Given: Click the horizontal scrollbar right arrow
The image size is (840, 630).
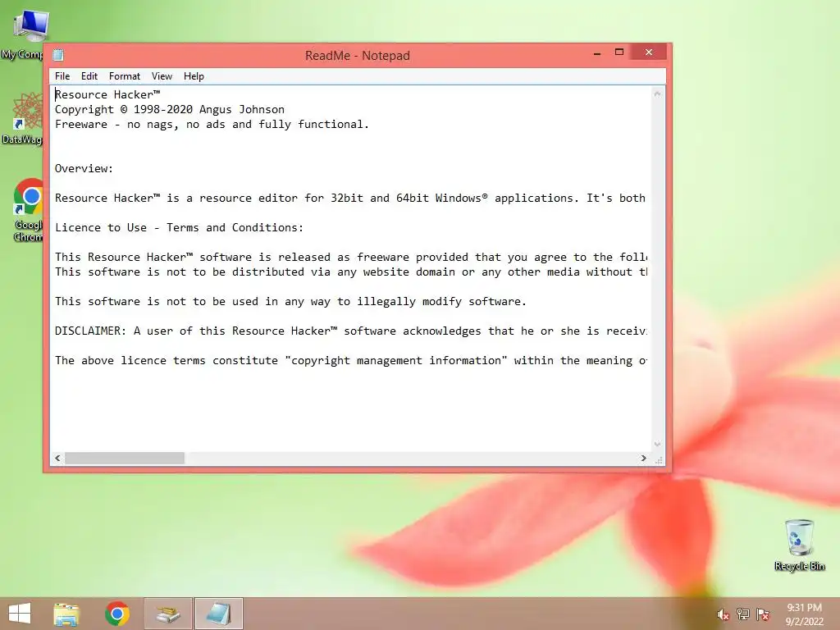Looking at the screenshot, I should coord(643,458).
